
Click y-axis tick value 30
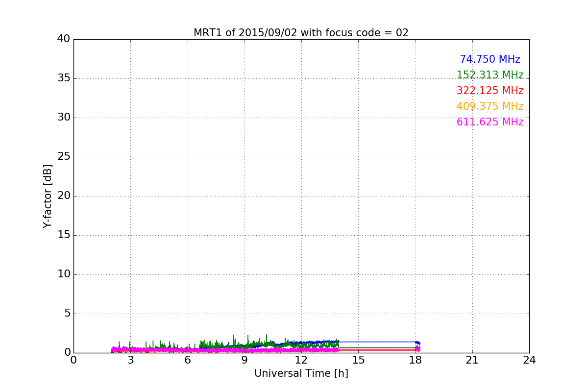[x=64, y=118]
